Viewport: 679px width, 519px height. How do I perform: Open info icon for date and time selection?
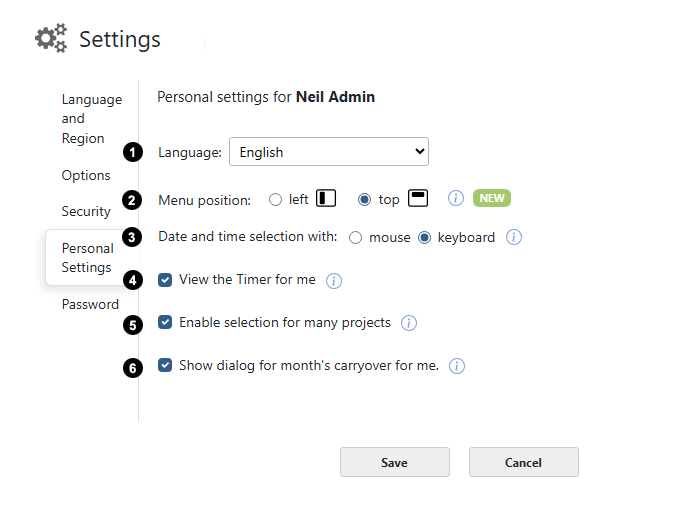click(514, 237)
